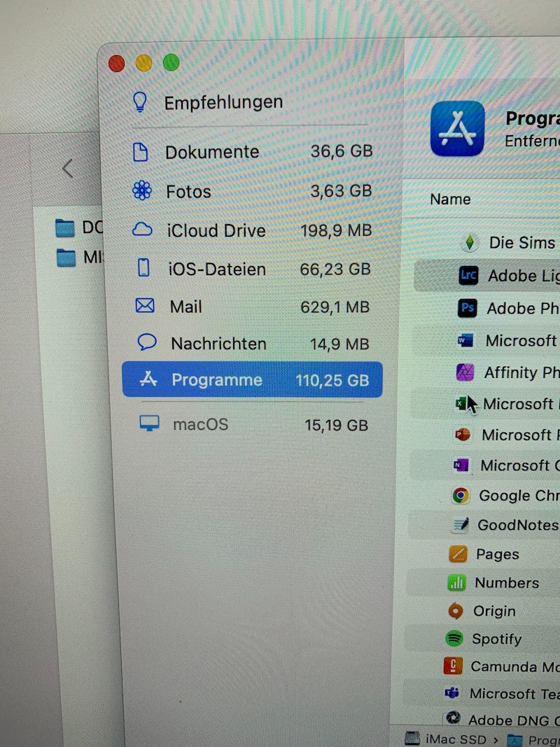Viewport: 560px width, 747px height.
Task: Click the 110,25 GB Programme size
Action: [332, 381]
